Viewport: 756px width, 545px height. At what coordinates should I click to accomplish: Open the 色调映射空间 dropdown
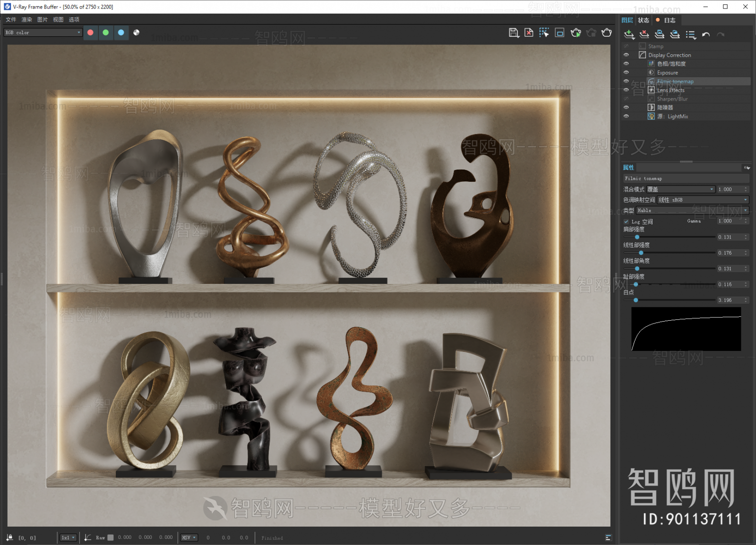(703, 200)
